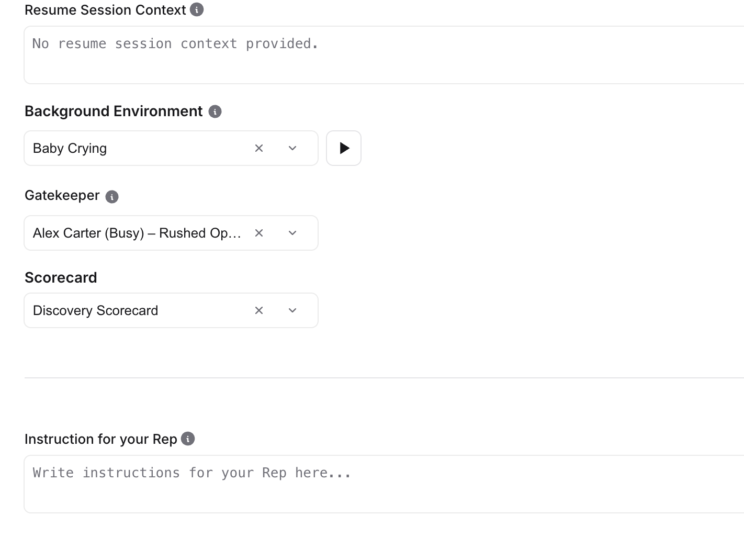Viewport: 744px width, 560px height.
Task: Click the Scorecard heading label
Action: pos(61,278)
